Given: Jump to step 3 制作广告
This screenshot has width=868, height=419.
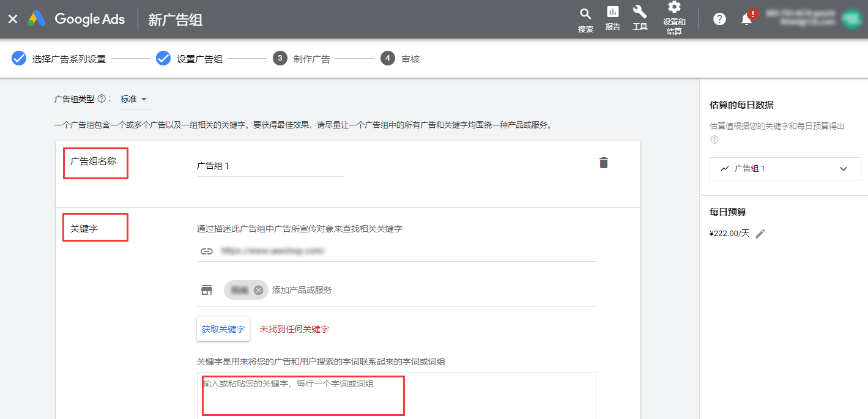Looking at the screenshot, I should pos(304,59).
